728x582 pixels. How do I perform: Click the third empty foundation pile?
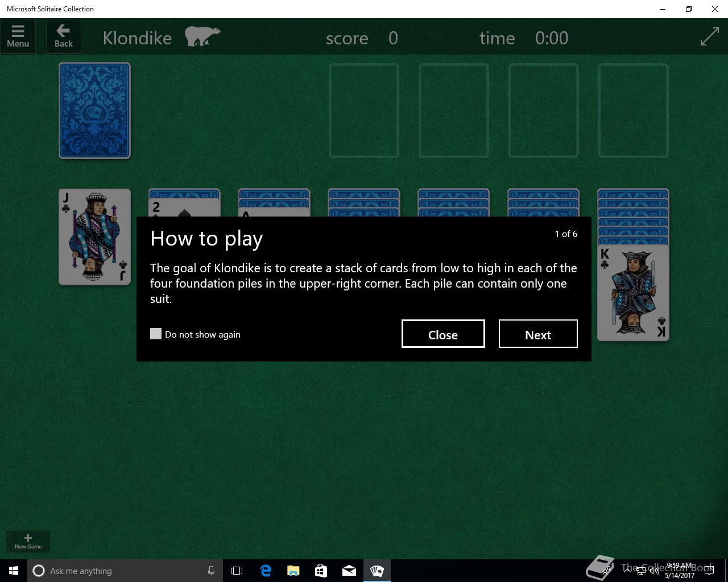pyautogui.click(x=544, y=110)
